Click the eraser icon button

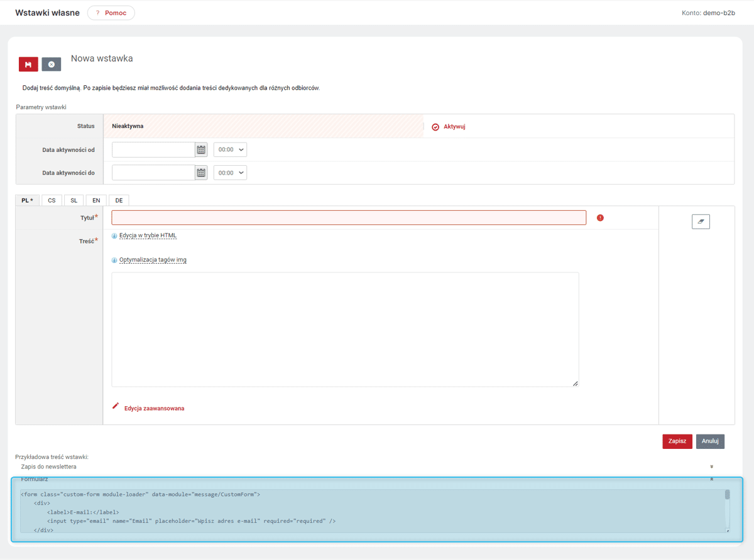[701, 222]
